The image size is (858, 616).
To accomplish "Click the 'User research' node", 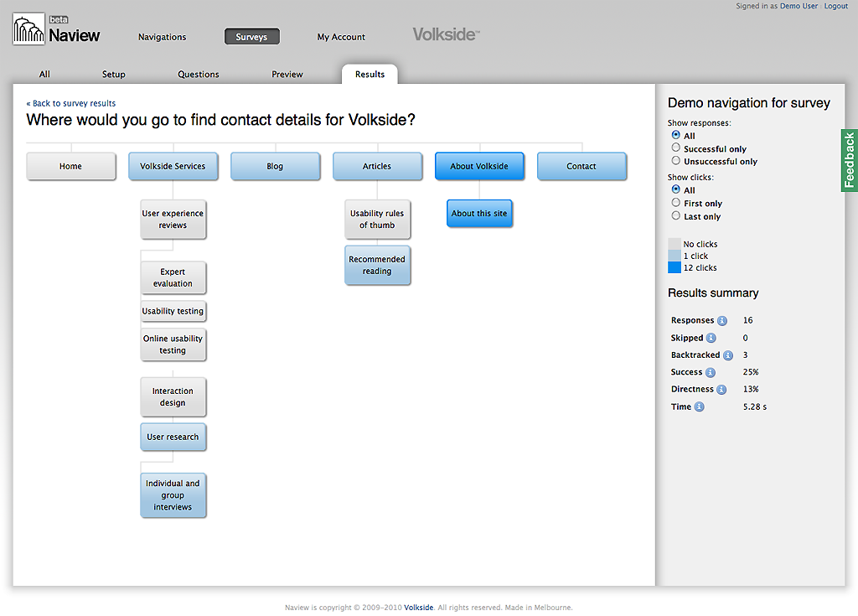I will tap(173, 437).
